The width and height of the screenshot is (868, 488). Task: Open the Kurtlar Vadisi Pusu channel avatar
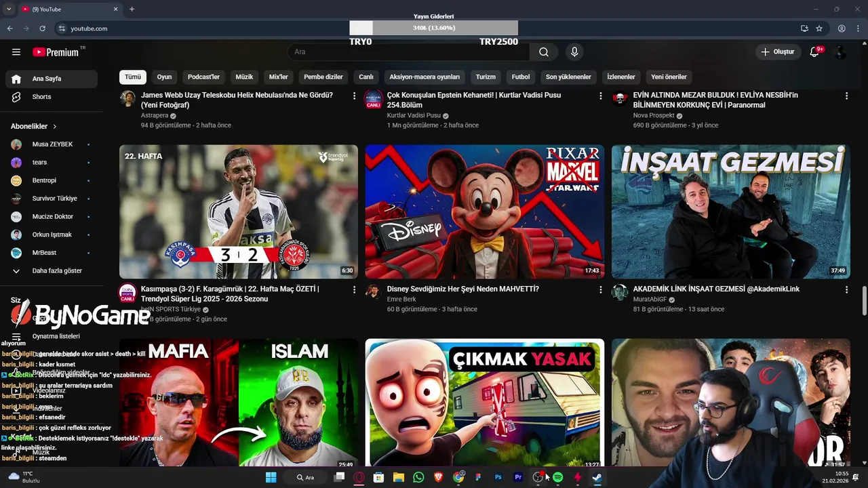point(373,99)
